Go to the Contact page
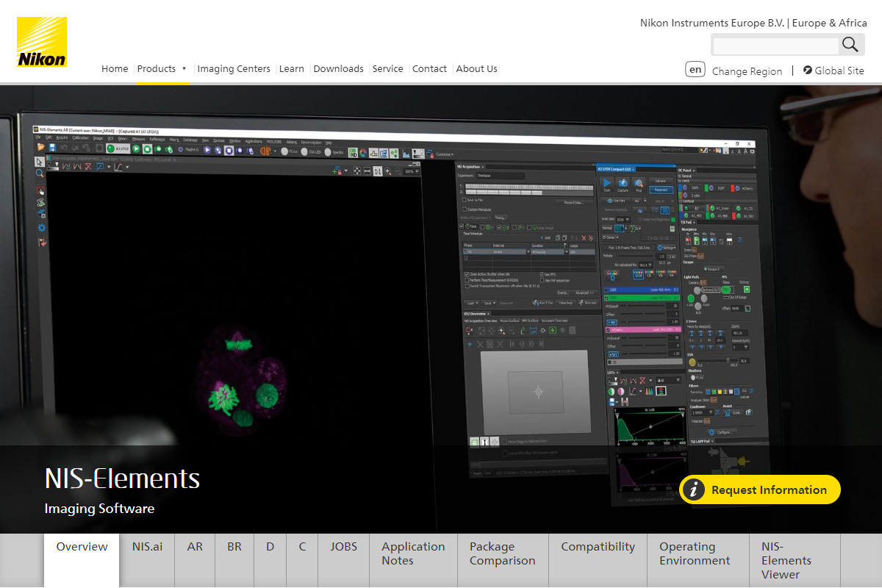The height and width of the screenshot is (588, 882). [429, 69]
